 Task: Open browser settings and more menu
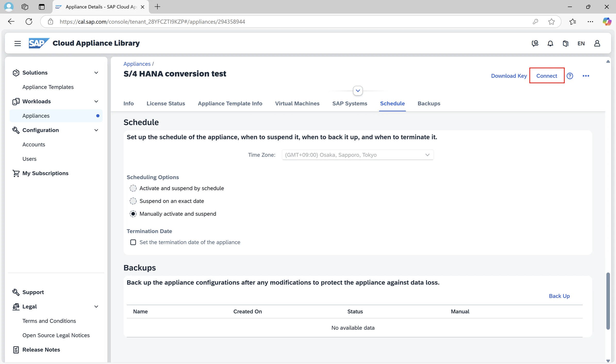590,22
